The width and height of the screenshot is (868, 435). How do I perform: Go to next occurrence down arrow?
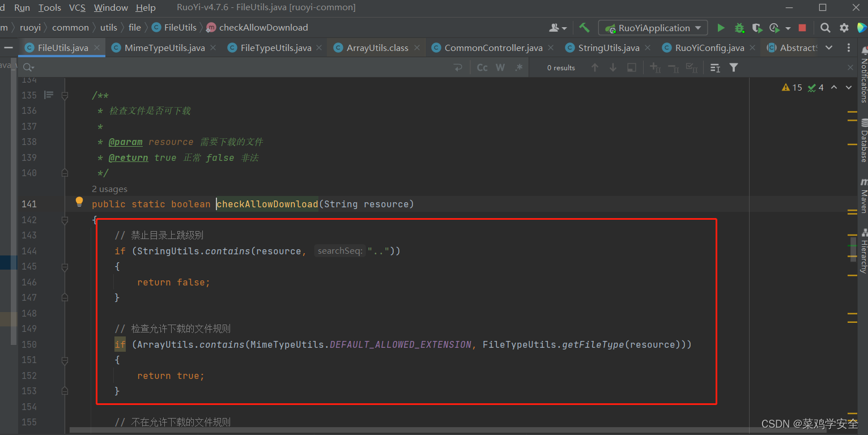(613, 67)
